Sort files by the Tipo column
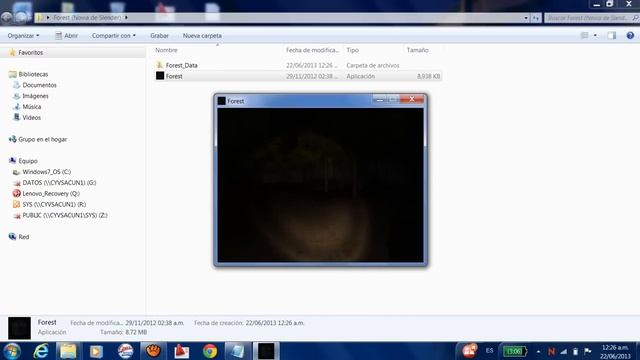Image resolution: width=640 pixels, height=360 pixels. click(352, 50)
